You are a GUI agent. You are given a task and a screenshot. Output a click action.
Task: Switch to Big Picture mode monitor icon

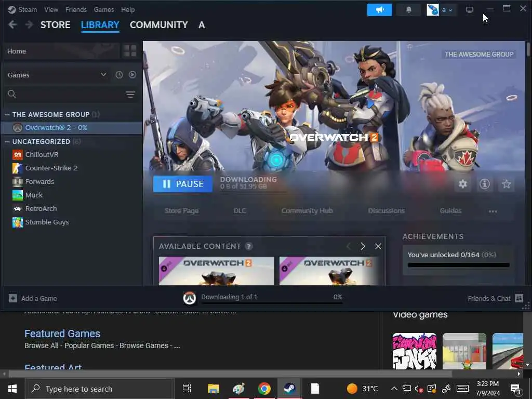pyautogui.click(x=470, y=10)
